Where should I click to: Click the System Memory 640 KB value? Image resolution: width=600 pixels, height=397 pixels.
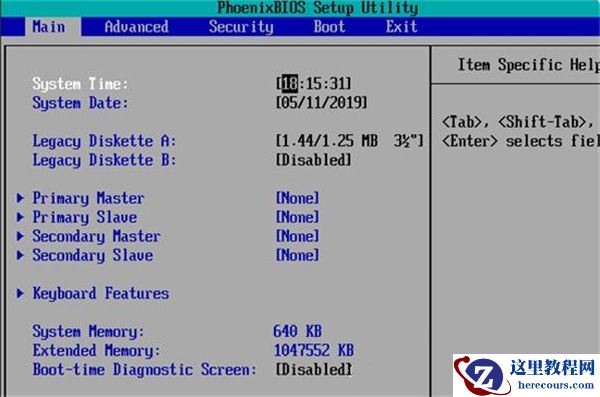(x=297, y=331)
